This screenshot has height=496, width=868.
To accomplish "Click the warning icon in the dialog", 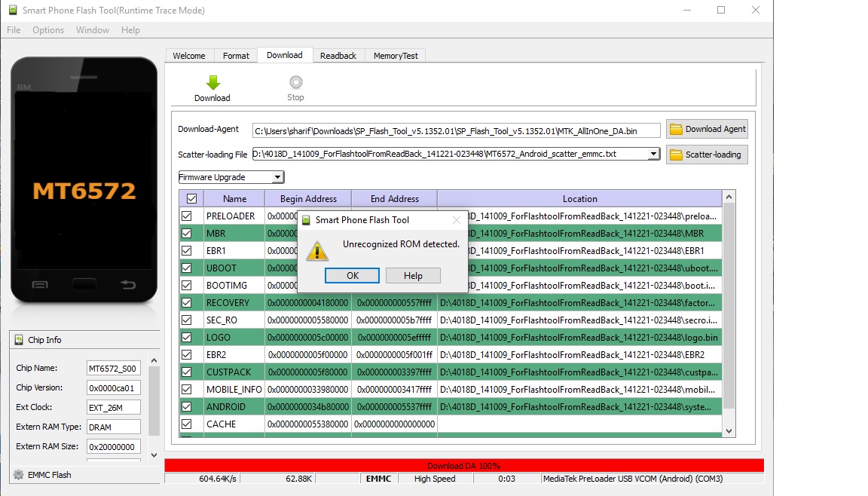I will 316,251.
